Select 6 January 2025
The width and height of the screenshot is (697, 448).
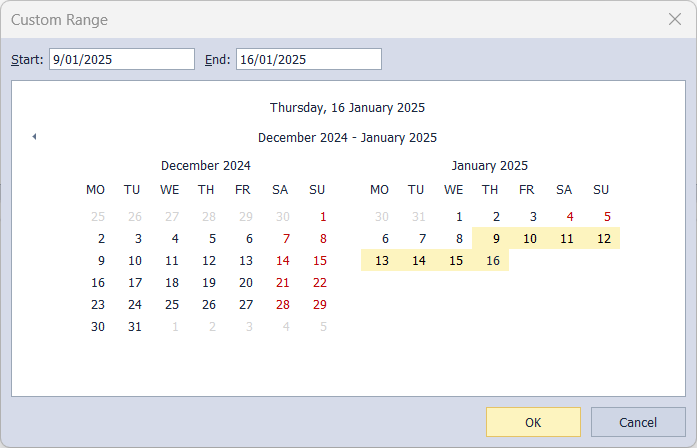385,238
